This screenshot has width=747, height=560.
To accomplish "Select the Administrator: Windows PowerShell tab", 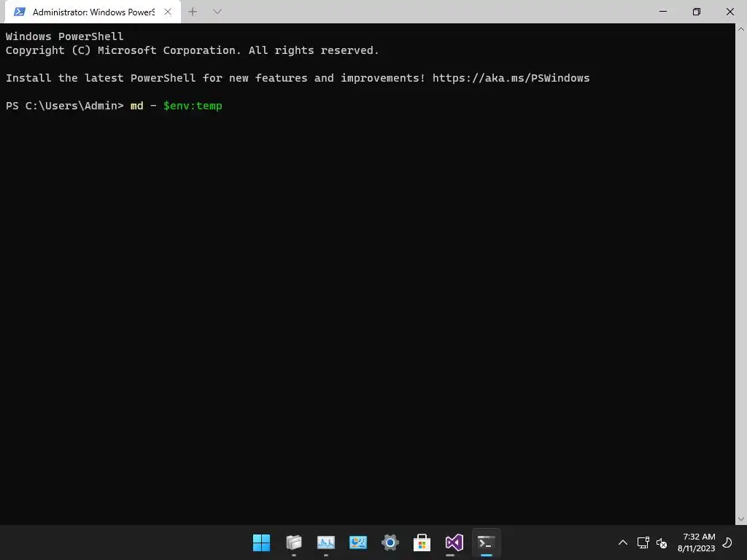I will [93, 12].
